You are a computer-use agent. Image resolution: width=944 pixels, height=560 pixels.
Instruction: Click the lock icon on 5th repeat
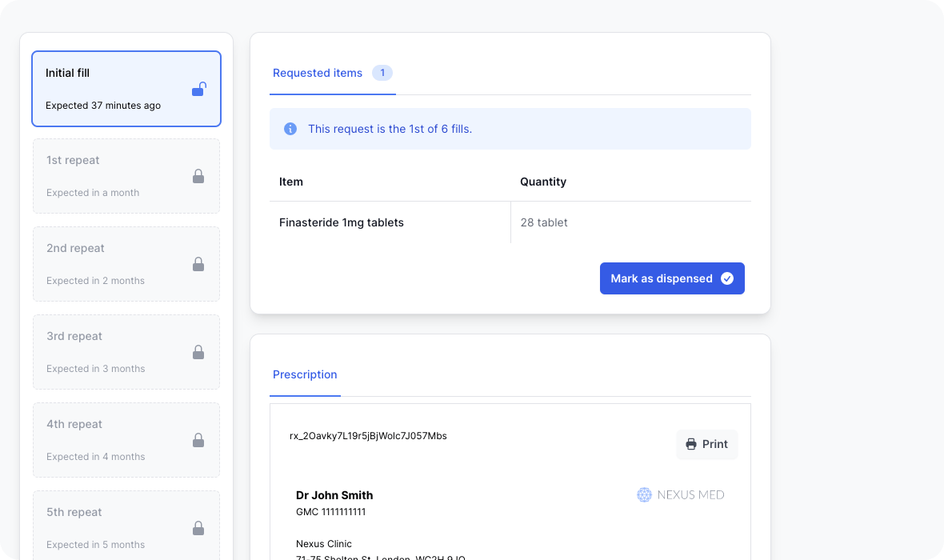pos(198,528)
